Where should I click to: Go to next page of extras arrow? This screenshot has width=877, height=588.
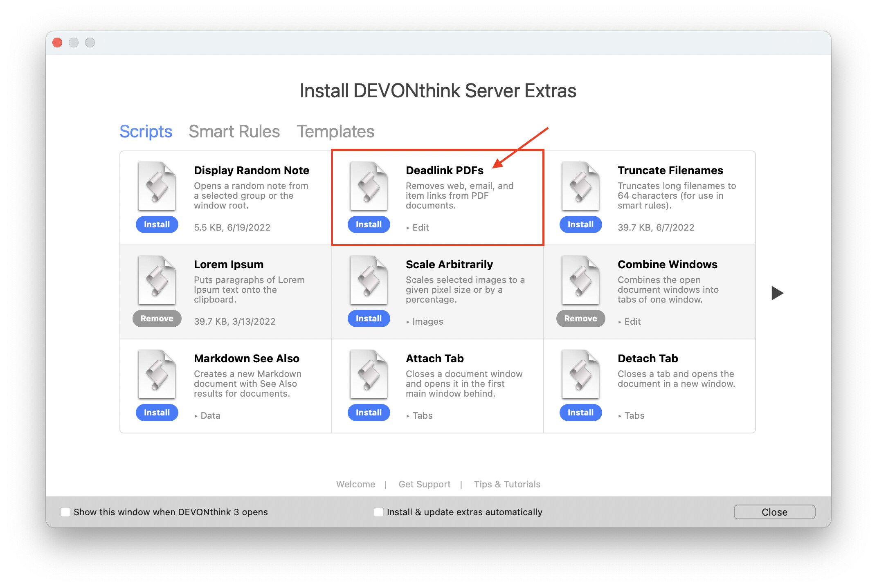coord(777,293)
